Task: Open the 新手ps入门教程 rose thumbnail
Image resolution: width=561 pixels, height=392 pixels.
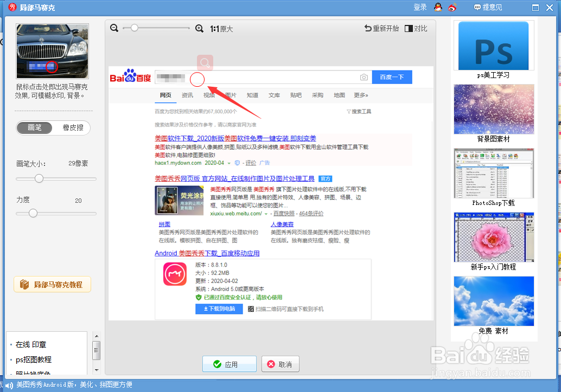Action: 494,237
